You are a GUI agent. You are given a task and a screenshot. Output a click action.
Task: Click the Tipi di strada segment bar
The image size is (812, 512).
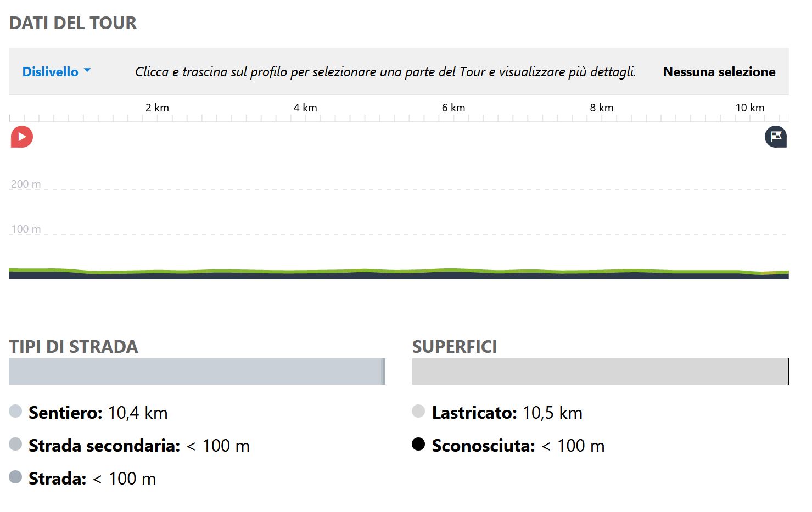coord(197,372)
